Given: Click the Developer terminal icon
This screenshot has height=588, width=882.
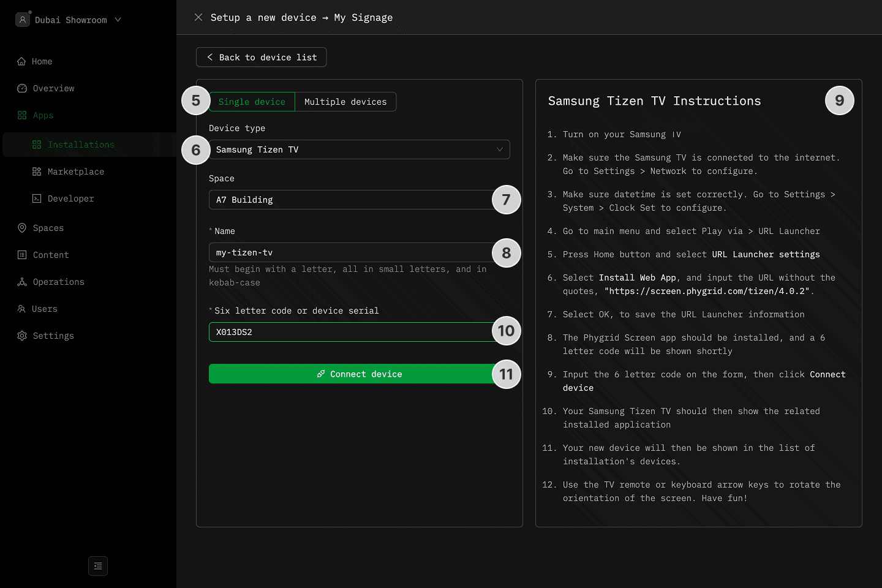Looking at the screenshot, I should [37, 198].
